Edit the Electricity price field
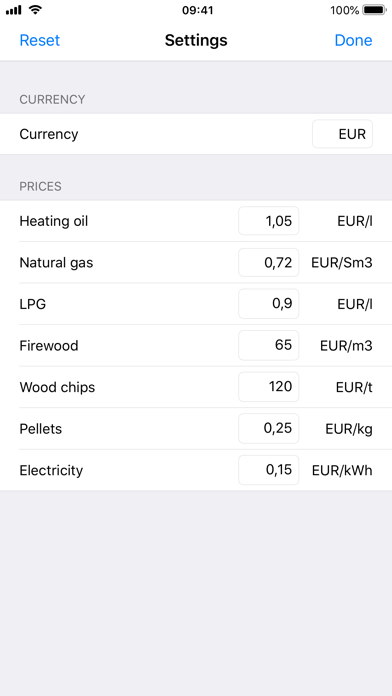Image resolution: width=392 pixels, height=696 pixels. pyautogui.click(x=269, y=470)
